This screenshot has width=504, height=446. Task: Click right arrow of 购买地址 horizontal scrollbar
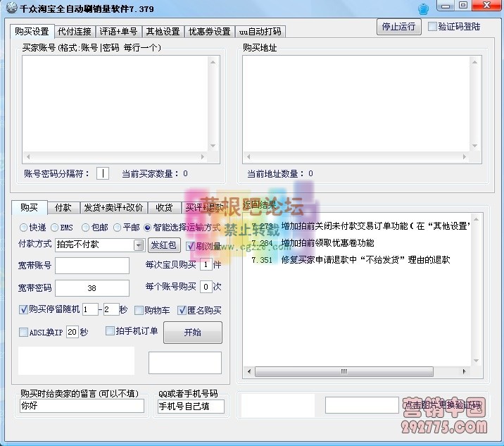click(x=465, y=156)
